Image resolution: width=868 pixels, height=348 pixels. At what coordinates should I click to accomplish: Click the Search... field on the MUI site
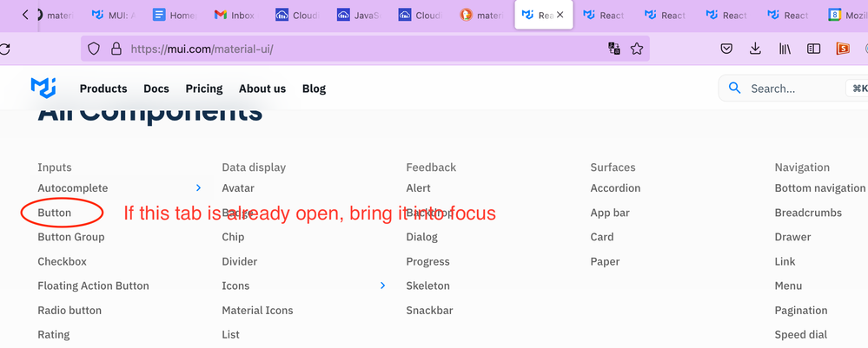tap(792, 89)
